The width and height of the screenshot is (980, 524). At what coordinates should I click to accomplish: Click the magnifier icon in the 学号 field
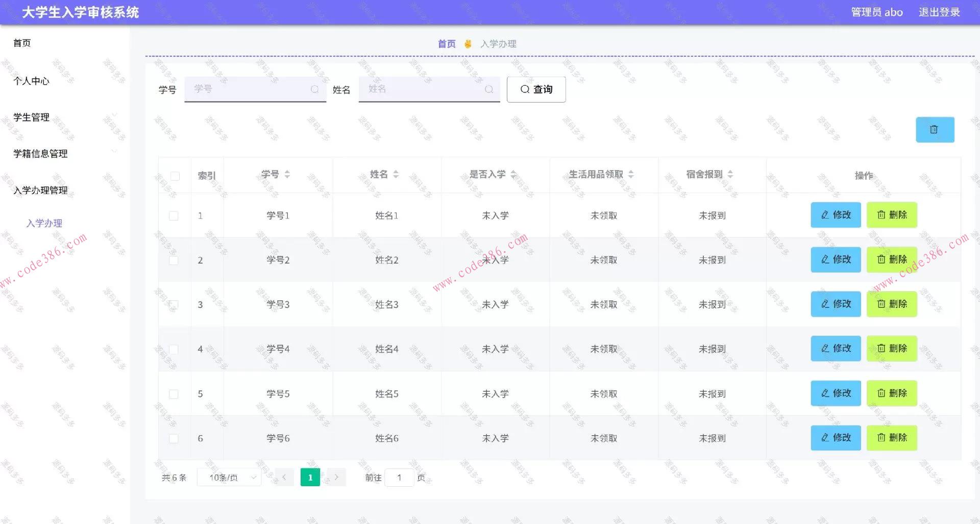(314, 89)
